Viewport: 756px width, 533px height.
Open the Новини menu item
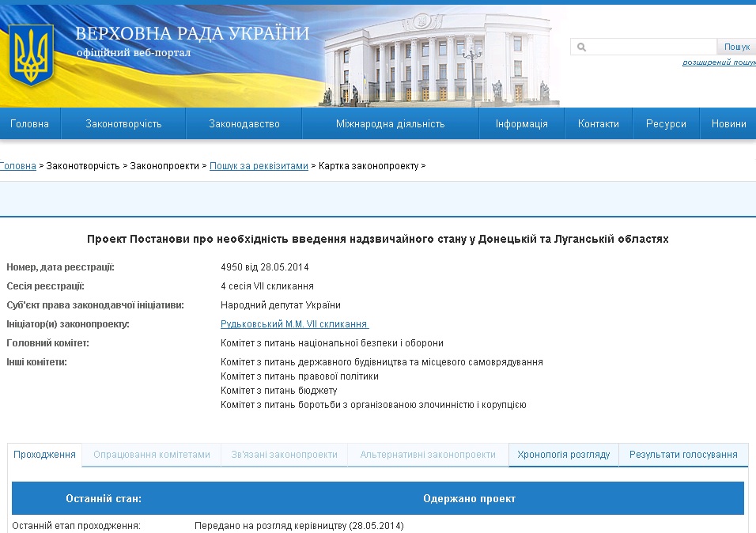pos(728,124)
